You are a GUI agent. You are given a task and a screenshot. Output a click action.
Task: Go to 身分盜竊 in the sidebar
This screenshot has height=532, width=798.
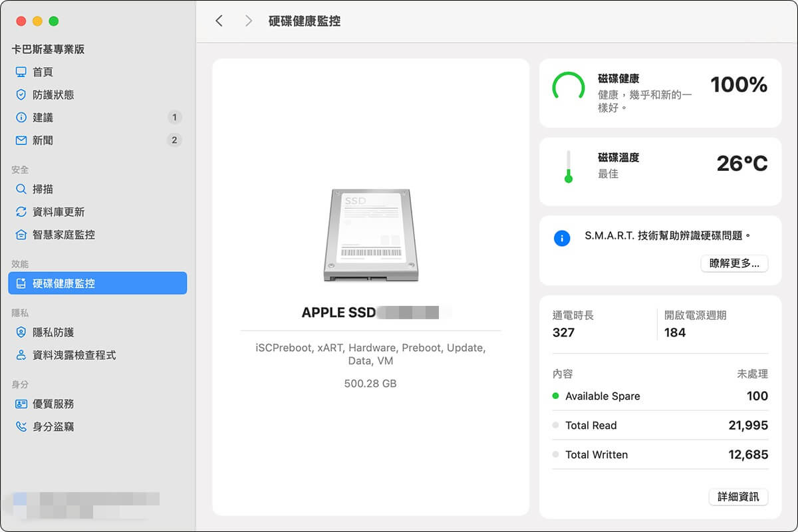pyautogui.click(x=53, y=427)
